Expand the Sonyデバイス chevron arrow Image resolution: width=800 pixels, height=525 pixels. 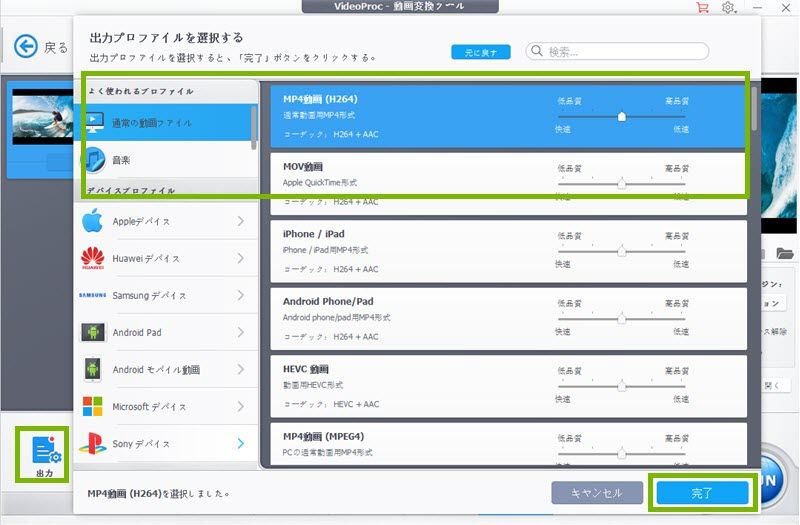(x=241, y=443)
